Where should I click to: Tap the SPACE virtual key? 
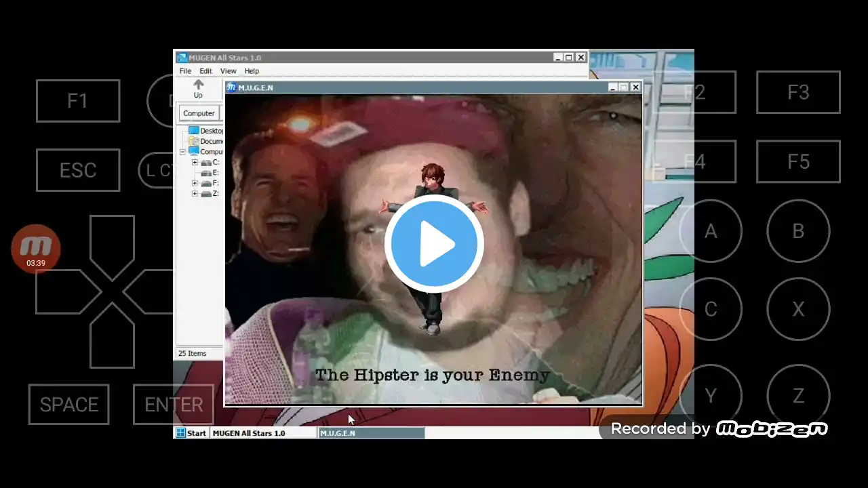[x=68, y=405]
